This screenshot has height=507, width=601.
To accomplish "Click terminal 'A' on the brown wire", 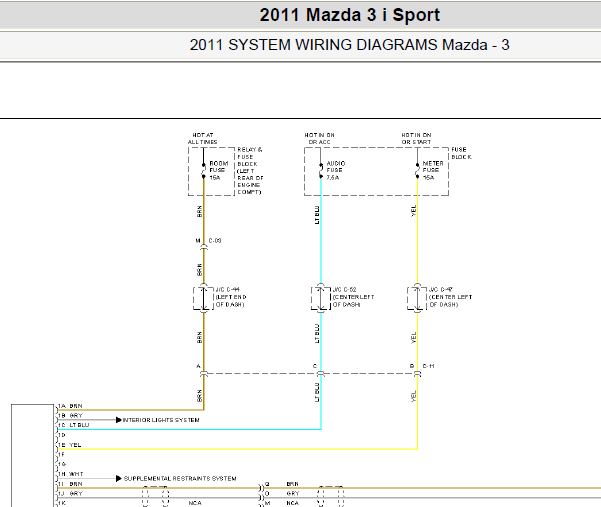I will pos(198,366).
